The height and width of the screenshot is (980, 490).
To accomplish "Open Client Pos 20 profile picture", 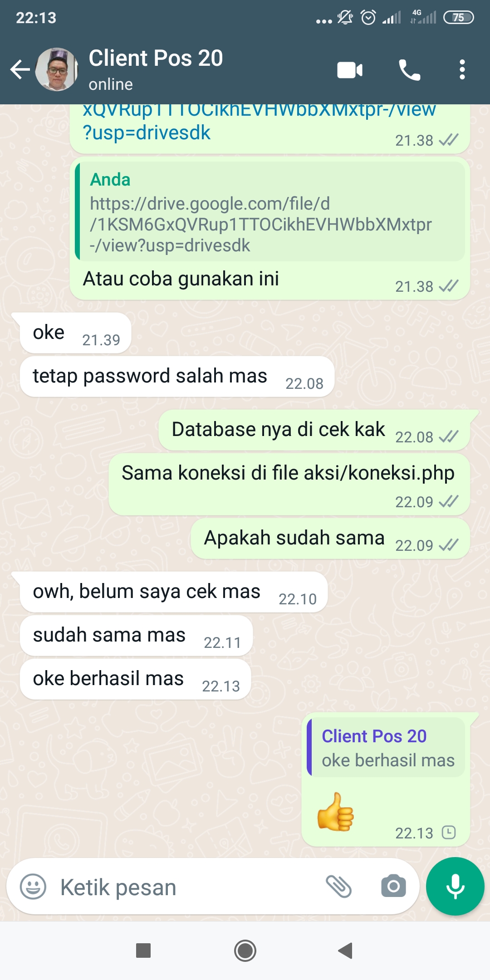I will point(57,69).
